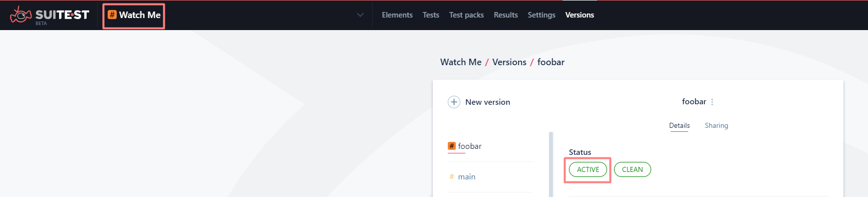The image size is (868, 197).
Task: Click the Versions breadcrumb link
Action: coord(509,62)
